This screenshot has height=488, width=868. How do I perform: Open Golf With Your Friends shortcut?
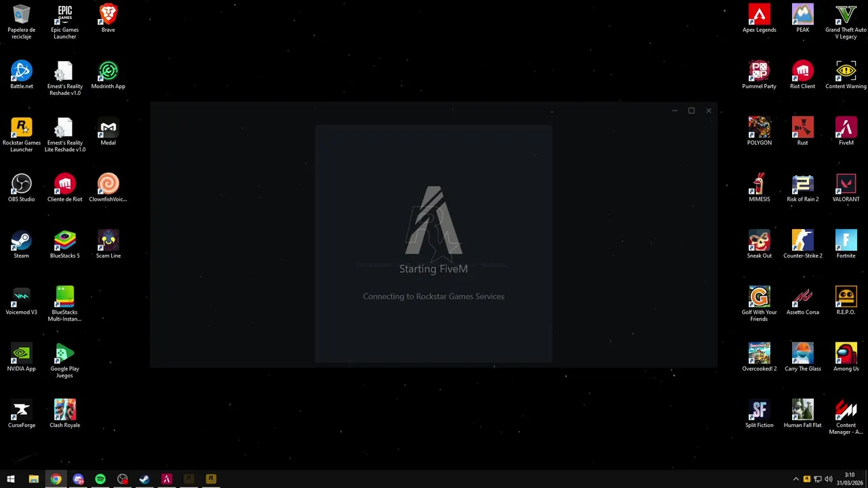[759, 304]
